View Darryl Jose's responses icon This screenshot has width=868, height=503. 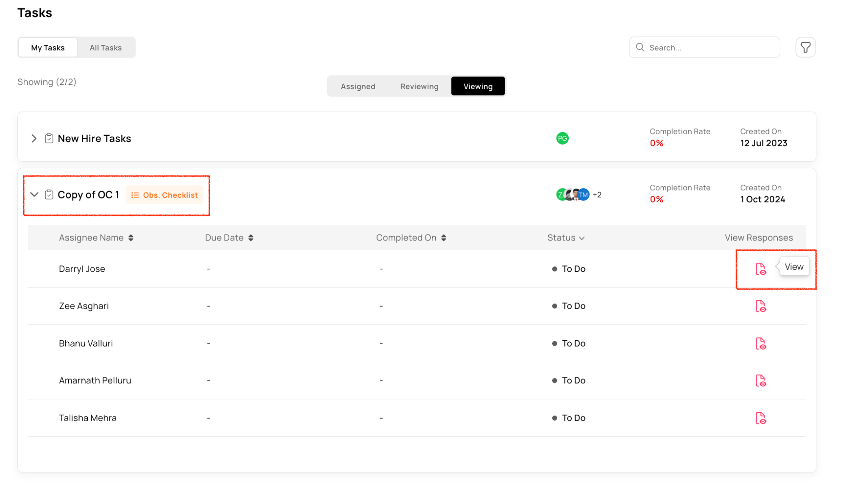761,269
